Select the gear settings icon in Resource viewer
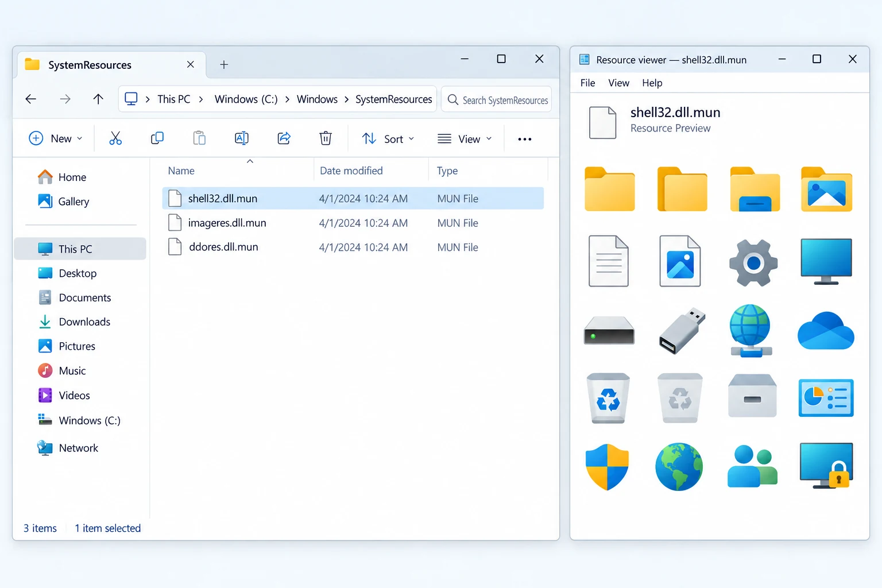 [x=753, y=263]
